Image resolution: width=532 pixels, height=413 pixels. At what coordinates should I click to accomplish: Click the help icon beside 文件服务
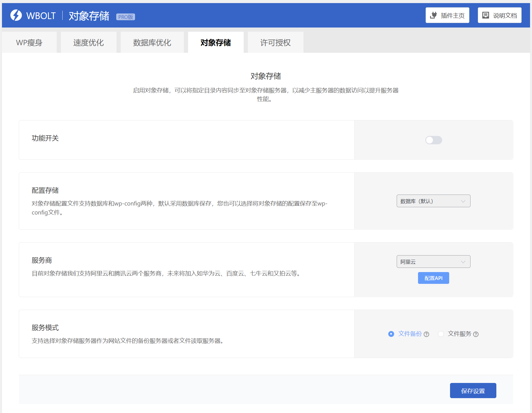[x=476, y=334]
